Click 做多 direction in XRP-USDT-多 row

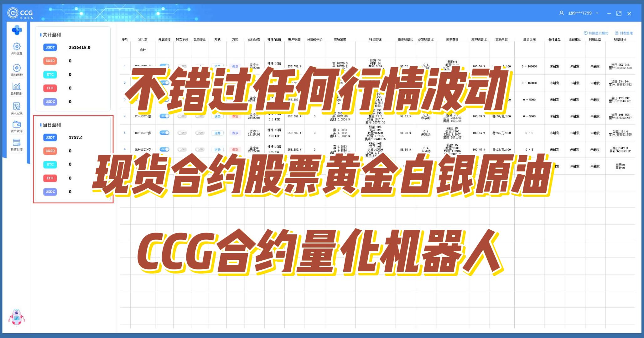(235, 133)
